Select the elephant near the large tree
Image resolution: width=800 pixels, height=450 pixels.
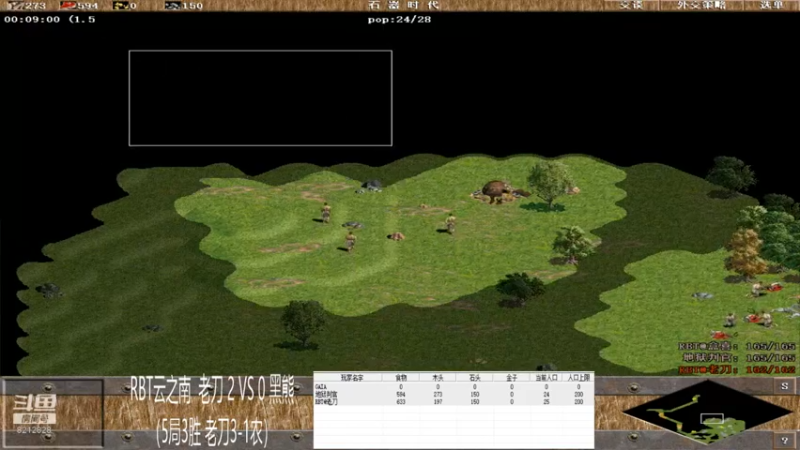[x=497, y=192]
